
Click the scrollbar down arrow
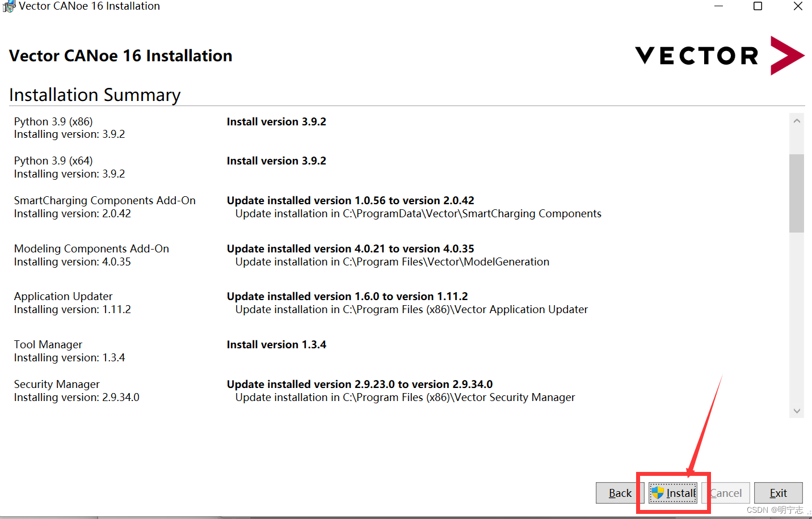[797, 411]
